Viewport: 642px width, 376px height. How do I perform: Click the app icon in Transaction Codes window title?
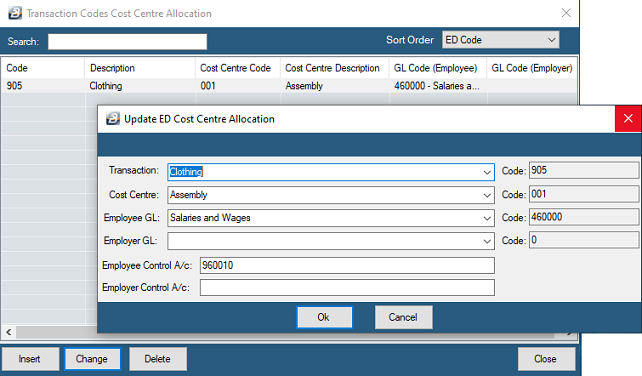15,13
